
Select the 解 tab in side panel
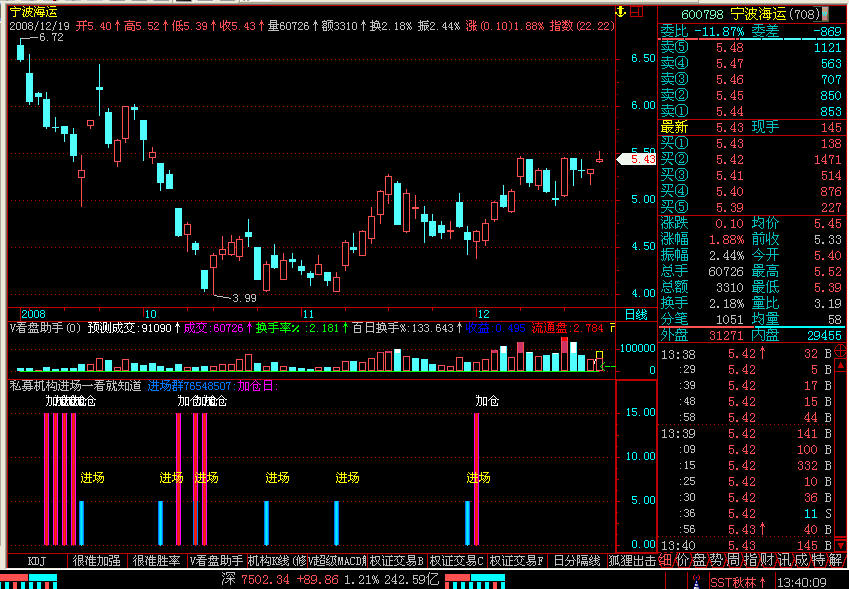click(836, 560)
